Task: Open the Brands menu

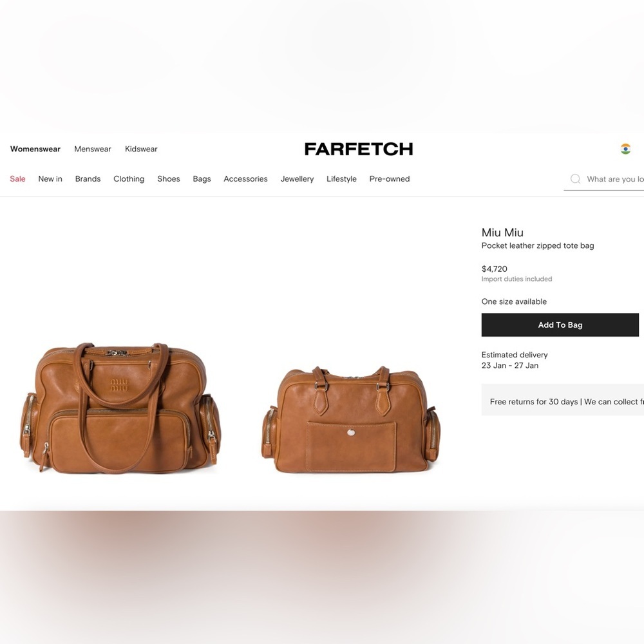Action: pyautogui.click(x=88, y=178)
